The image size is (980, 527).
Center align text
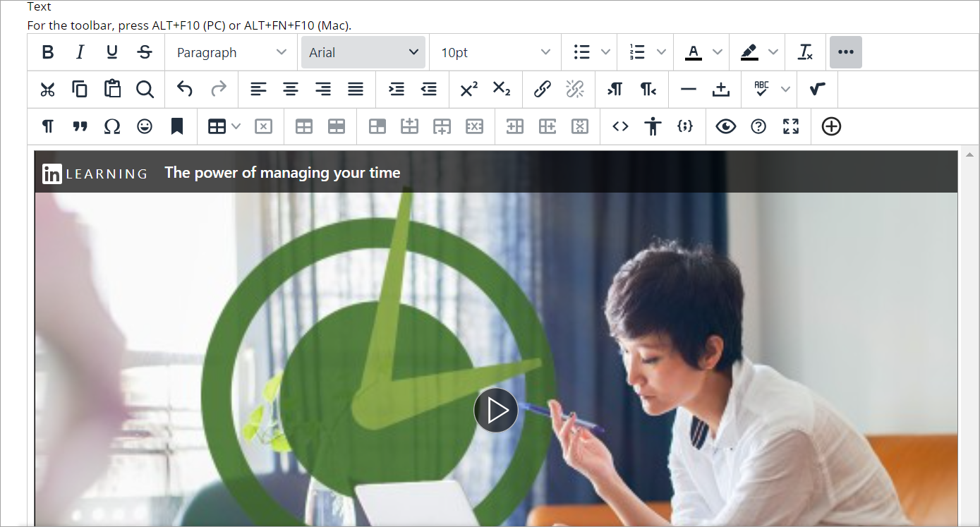pyautogui.click(x=291, y=89)
